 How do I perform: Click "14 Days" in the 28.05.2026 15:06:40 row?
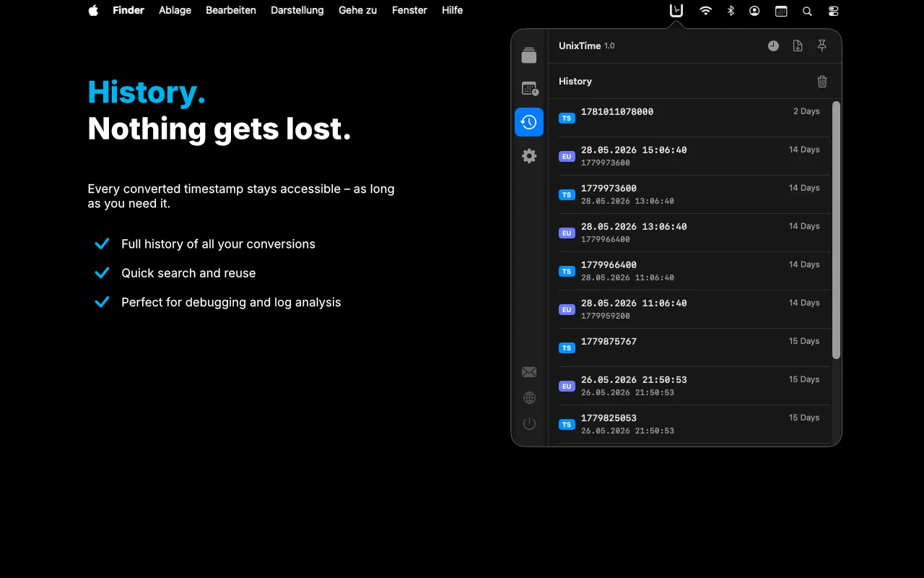pyautogui.click(x=804, y=150)
